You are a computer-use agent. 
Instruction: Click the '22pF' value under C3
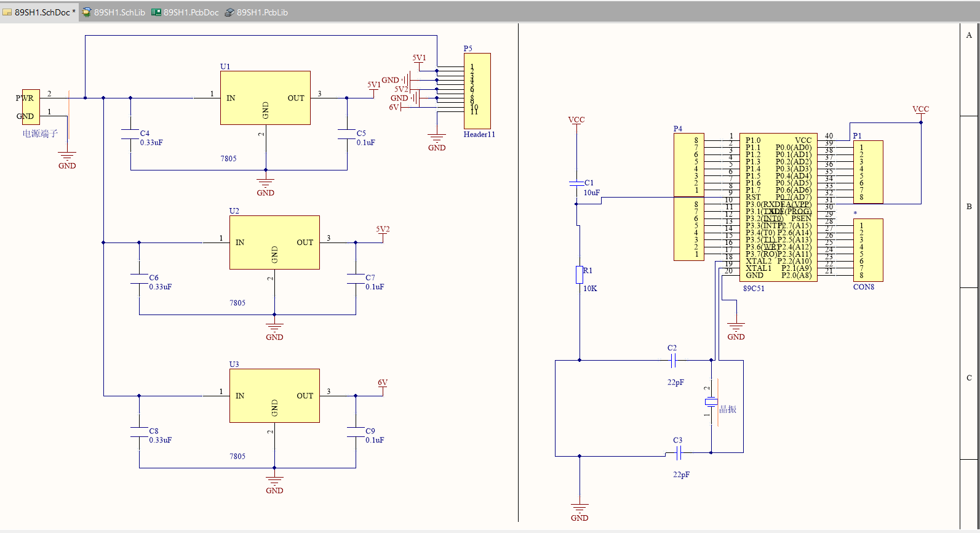click(681, 475)
